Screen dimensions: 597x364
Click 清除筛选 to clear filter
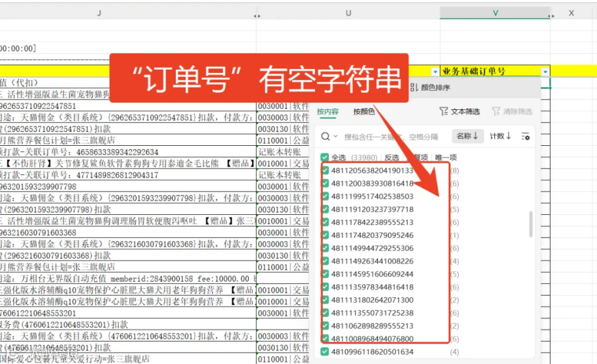point(512,111)
